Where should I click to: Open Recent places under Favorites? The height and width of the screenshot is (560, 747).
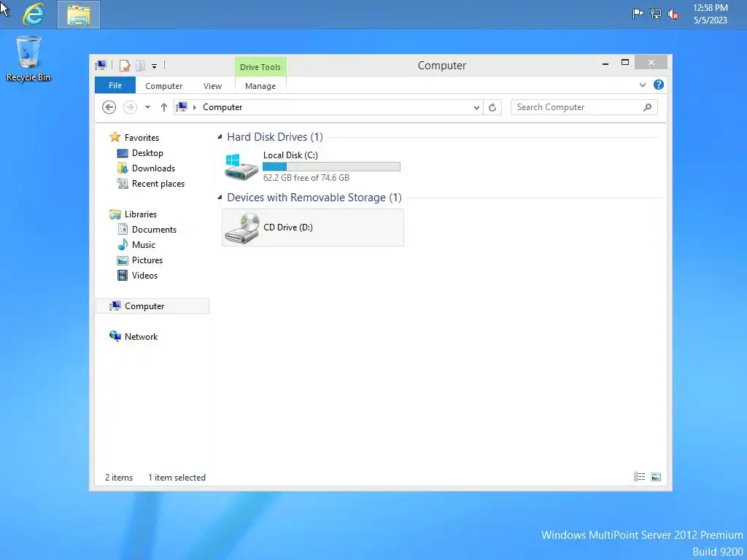(x=158, y=183)
